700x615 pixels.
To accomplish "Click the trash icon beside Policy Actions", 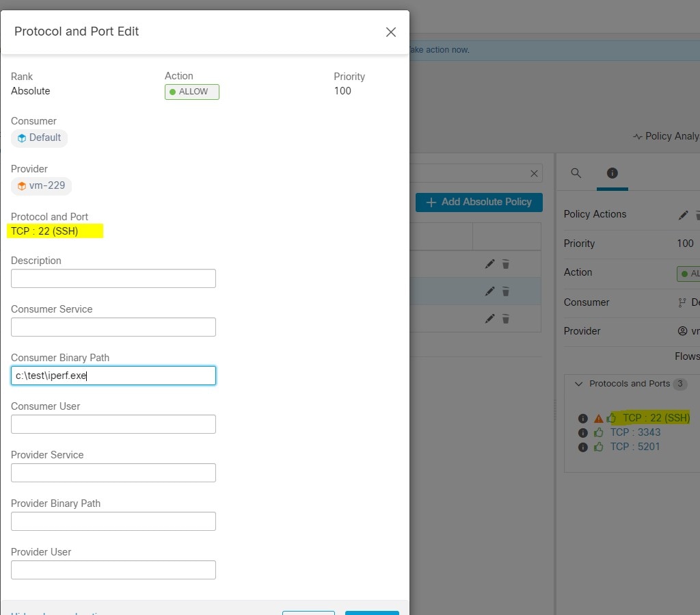I will pos(697,214).
